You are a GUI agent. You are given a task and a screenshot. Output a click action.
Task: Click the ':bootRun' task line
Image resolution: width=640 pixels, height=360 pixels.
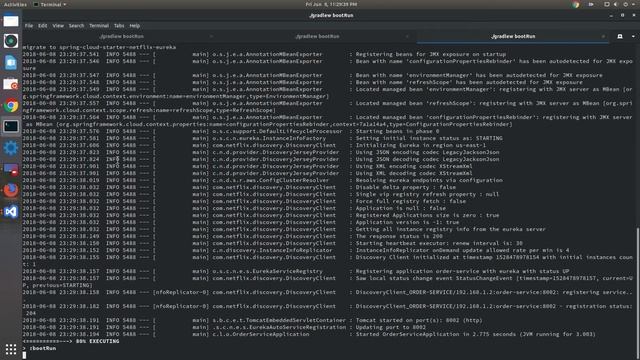(x=40, y=348)
